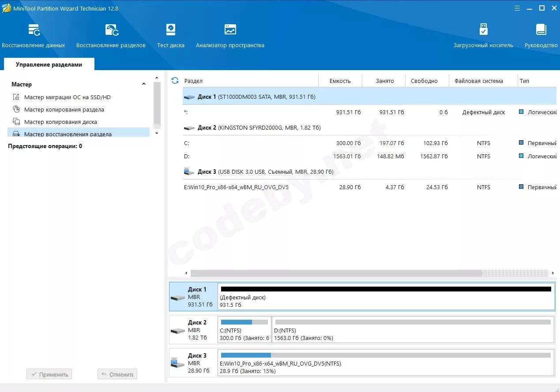This screenshot has width=560, height=392.
Task: Click the refresh icon beside Раздел header
Action: 175,81
